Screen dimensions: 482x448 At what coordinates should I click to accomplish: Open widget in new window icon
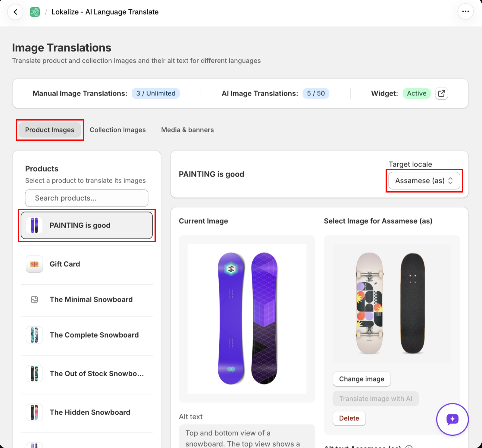coord(441,93)
